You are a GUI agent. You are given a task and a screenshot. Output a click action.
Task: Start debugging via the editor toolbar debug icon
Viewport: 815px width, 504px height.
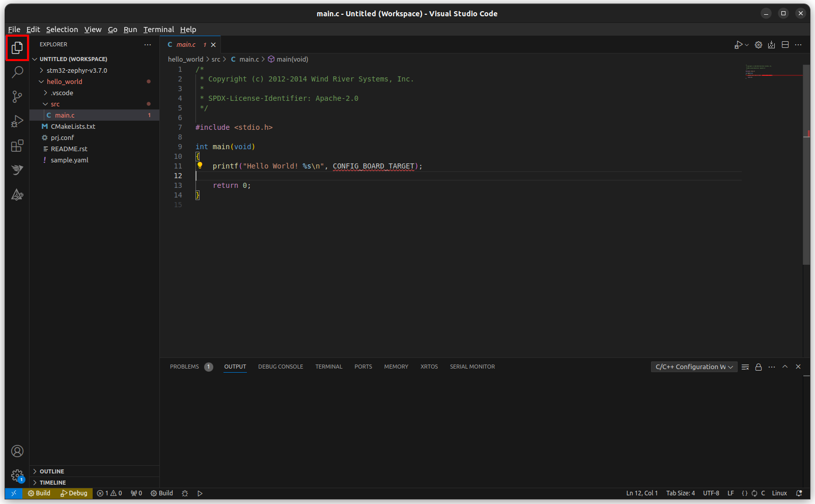(x=738, y=45)
